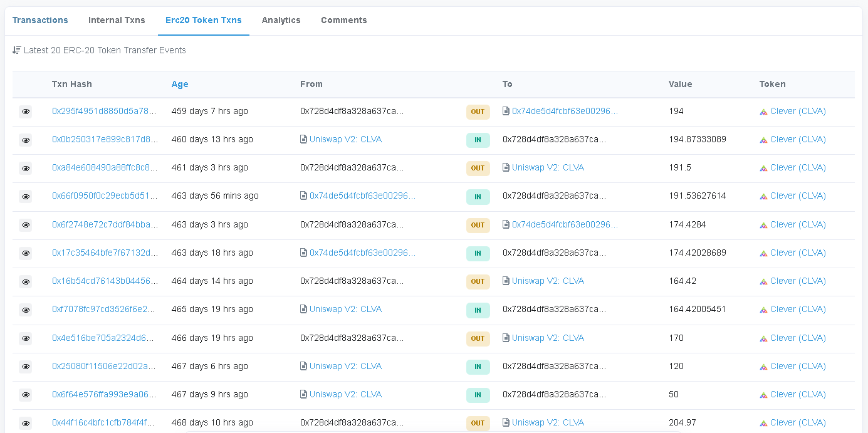Click eye icon for txn 0xf7078fc97cd3526f6e2
The image size is (868, 433).
tap(26, 310)
